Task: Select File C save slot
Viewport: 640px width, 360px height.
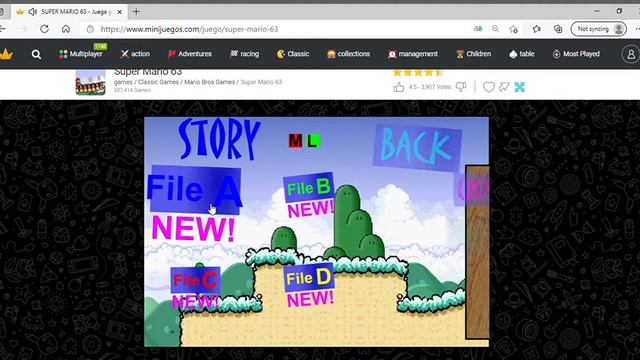Action: pyautogui.click(x=195, y=280)
